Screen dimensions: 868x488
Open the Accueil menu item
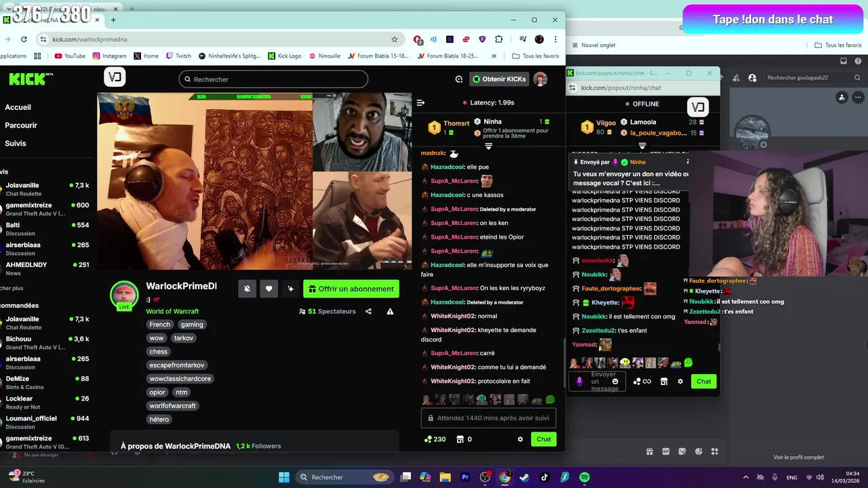click(x=18, y=107)
